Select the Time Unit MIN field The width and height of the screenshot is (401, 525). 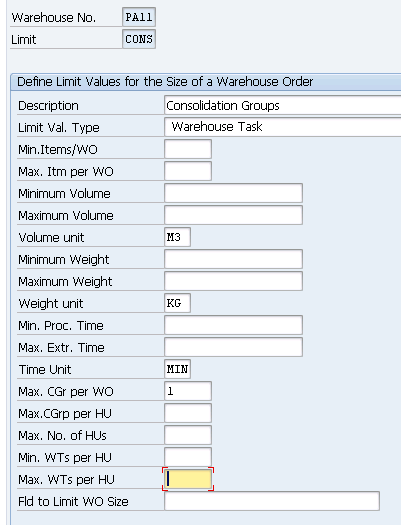click(177, 369)
